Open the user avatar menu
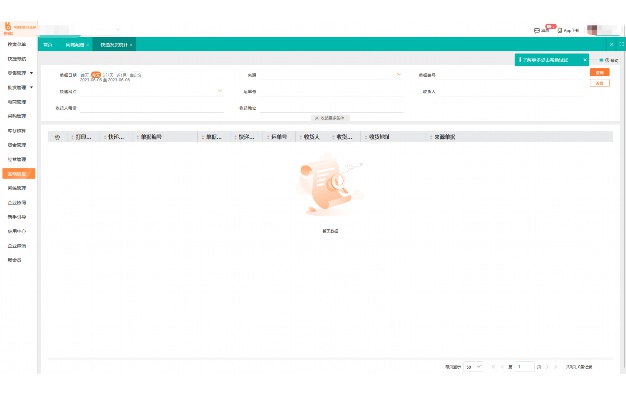Viewport: 626px width, 395px height. point(592,30)
